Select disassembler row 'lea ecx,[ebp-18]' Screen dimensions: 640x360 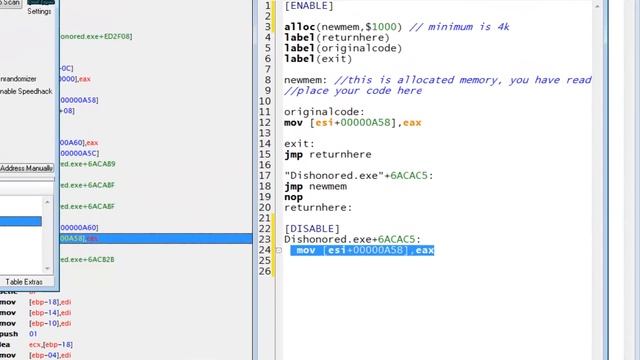click(x=36, y=344)
